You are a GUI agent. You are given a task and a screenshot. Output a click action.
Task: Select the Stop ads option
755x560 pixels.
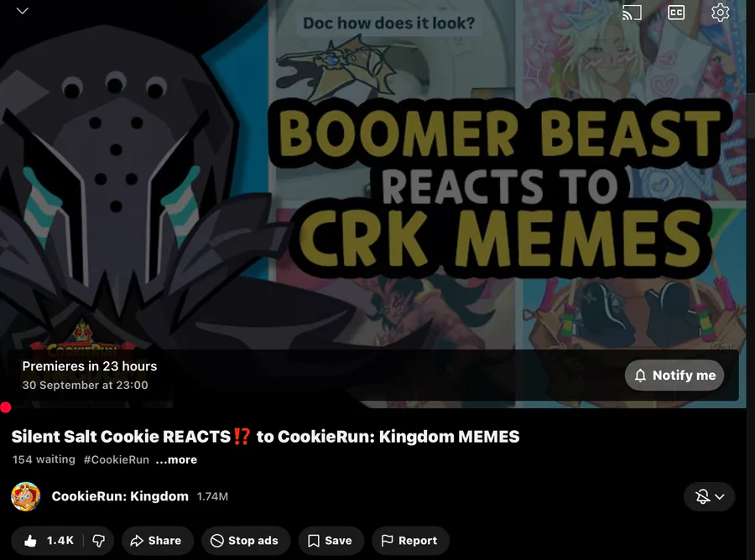pyautogui.click(x=246, y=541)
